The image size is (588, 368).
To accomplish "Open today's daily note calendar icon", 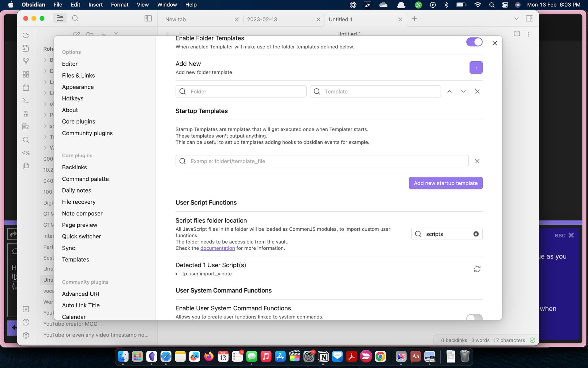I will 26,88.
